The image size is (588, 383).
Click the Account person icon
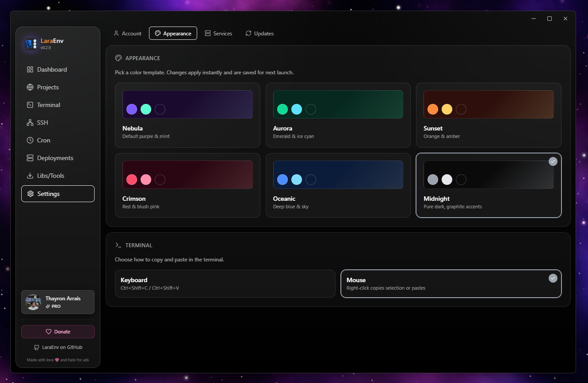[x=116, y=33]
